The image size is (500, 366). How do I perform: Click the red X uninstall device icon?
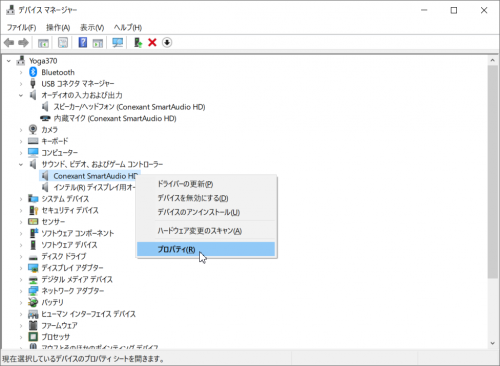pyautogui.click(x=152, y=43)
